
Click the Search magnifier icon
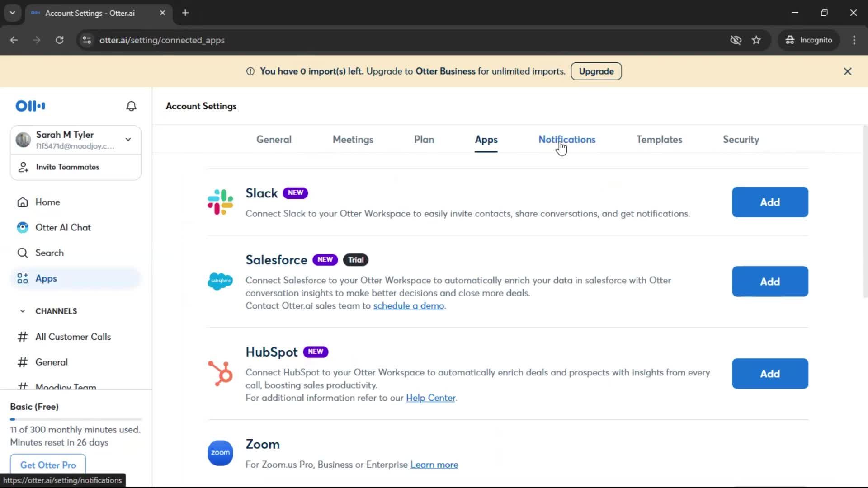(x=23, y=253)
